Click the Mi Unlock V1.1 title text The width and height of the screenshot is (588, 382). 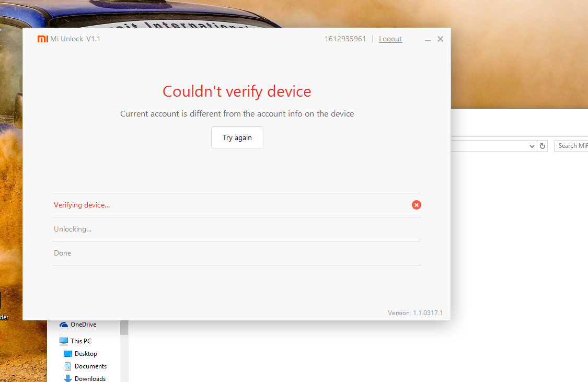pos(75,39)
